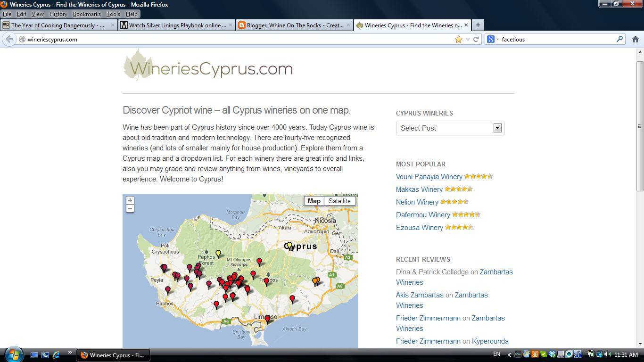Image resolution: width=644 pixels, height=362 pixels.
Task: Switch the map to Satellite view
Action: (x=340, y=200)
